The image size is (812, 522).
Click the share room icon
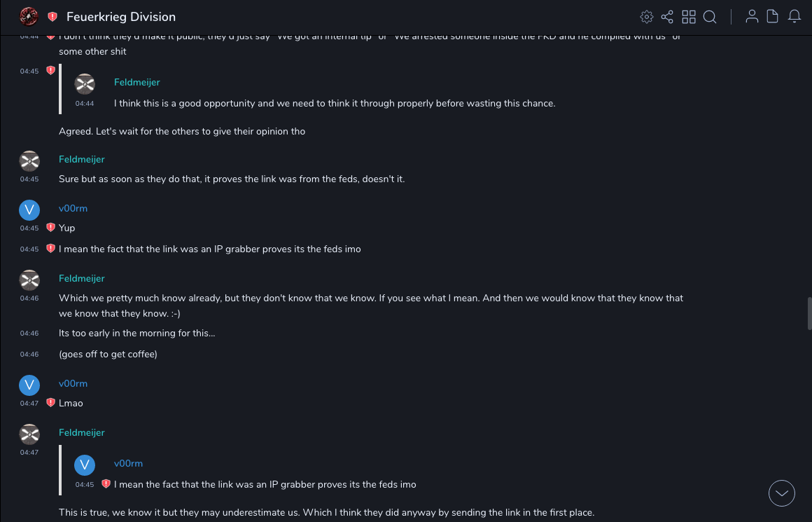667,17
